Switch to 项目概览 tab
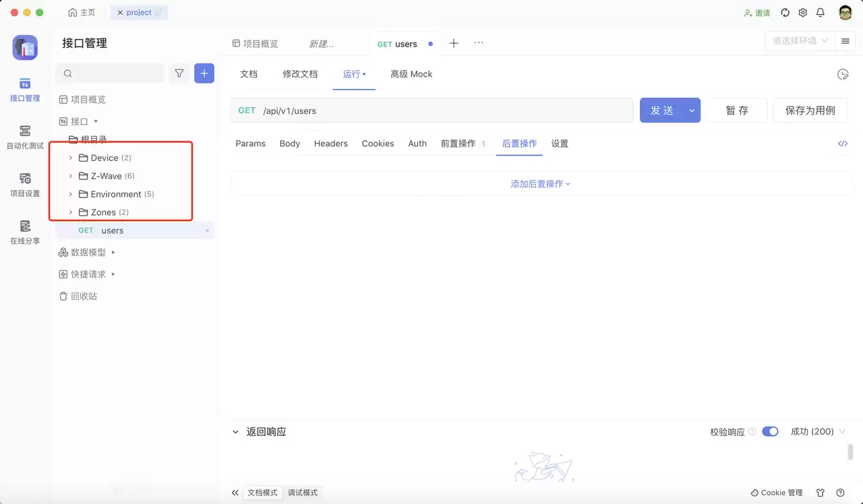 point(255,44)
